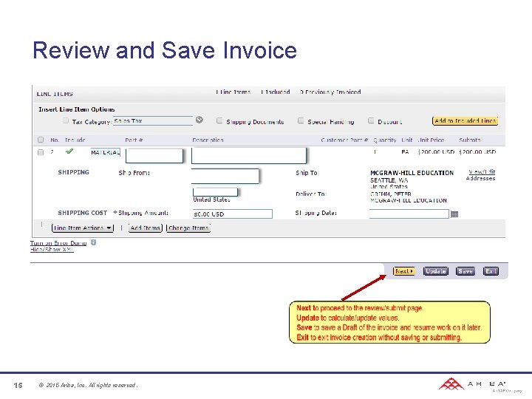Click the Exit button
The height and width of the screenshot is (399, 532).
click(491, 271)
